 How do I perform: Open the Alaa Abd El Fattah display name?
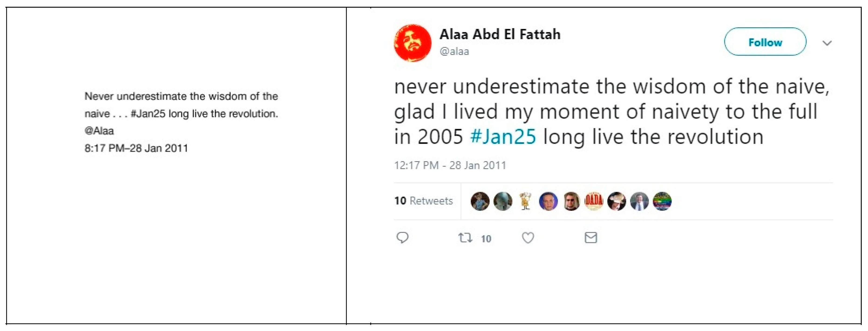pyautogui.click(x=500, y=34)
